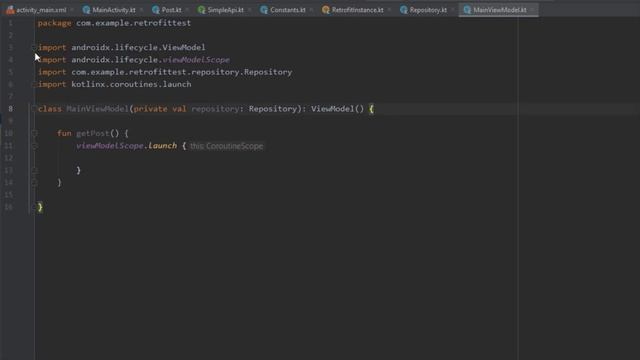Select the MainViewModel.kt tab

click(x=500, y=10)
